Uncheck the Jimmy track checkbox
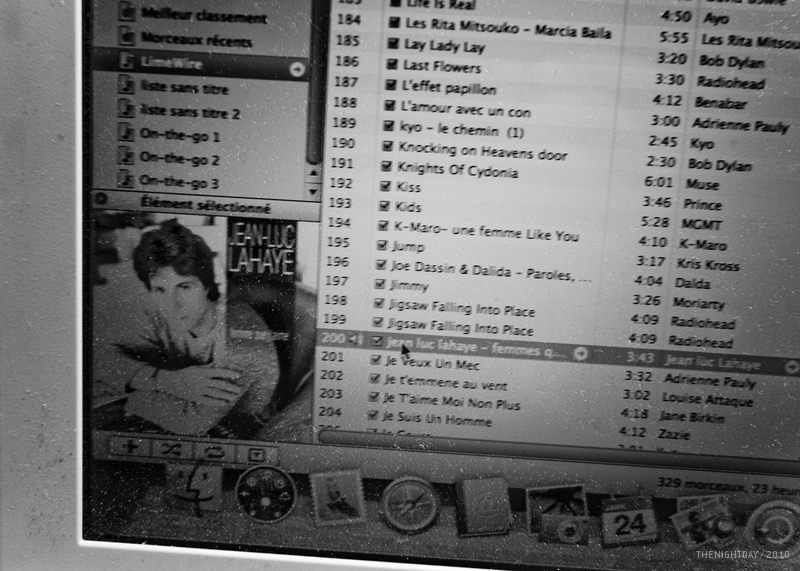 380,284
